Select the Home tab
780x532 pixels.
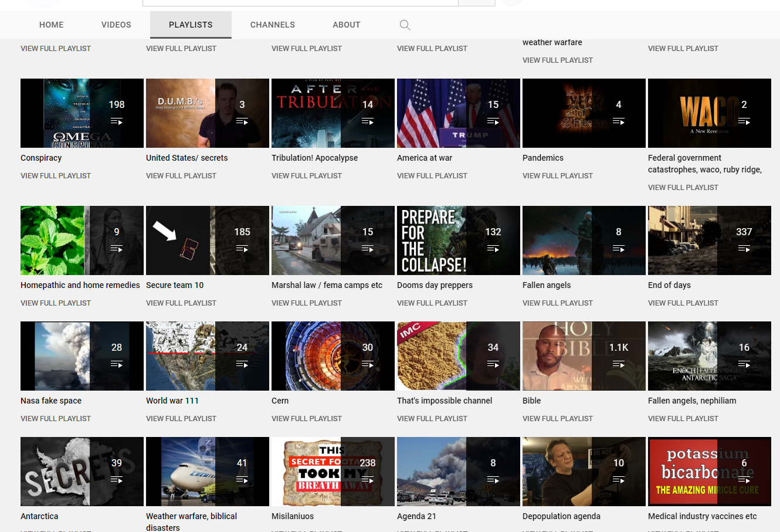click(x=52, y=25)
